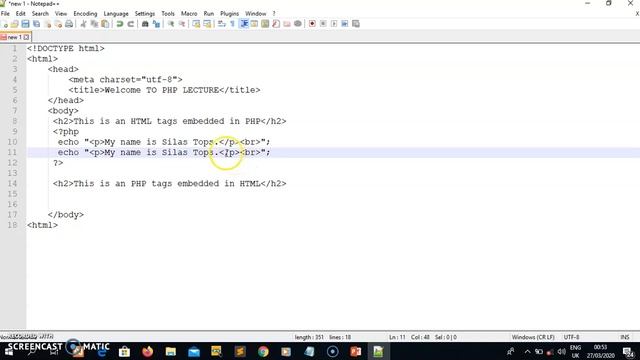Viewport: 640px width, 360px height.
Task: Click the 'Ln : 11' status entry
Action: coord(397,337)
